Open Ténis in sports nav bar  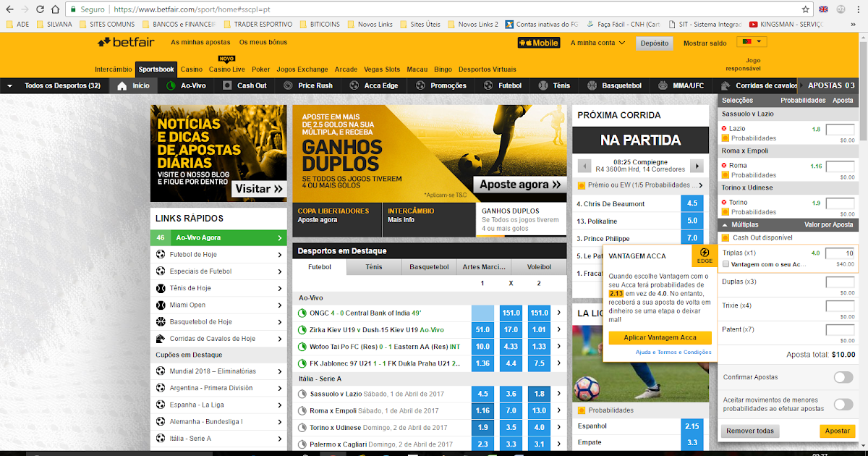tap(554, 85)
